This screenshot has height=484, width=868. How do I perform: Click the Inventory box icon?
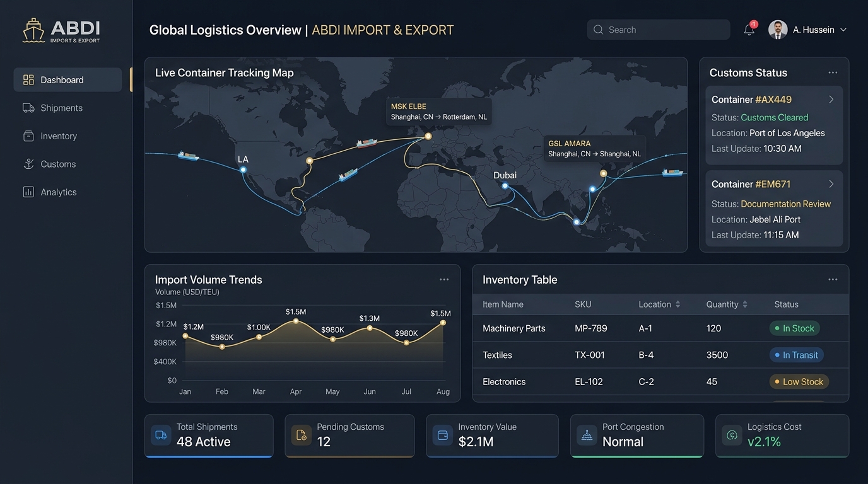click(x=28, y=136)
